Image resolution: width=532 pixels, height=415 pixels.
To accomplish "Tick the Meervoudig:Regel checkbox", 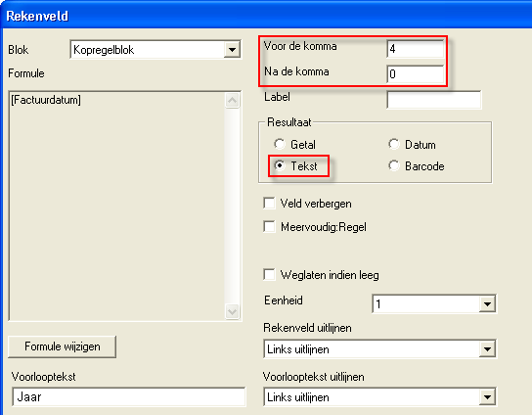I will (269, 226).
